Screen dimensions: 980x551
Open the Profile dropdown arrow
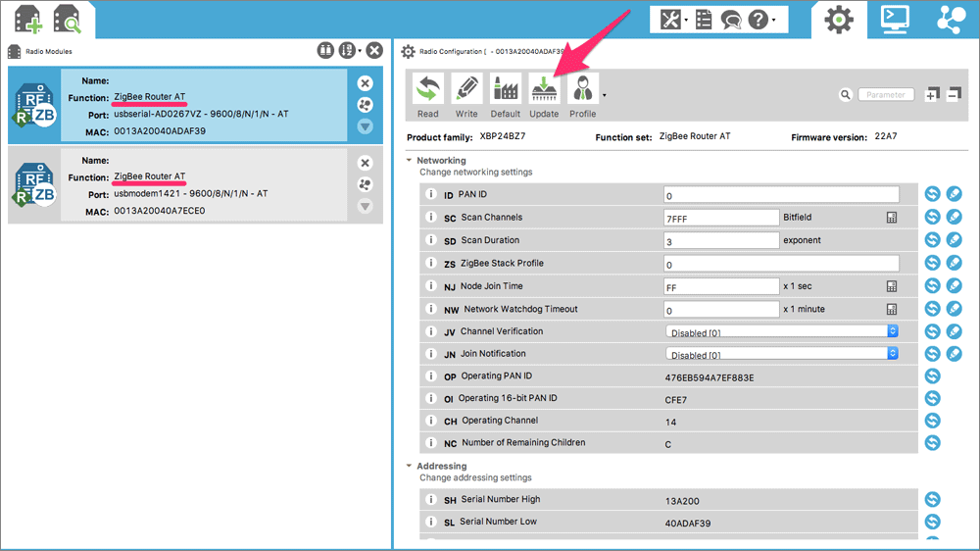(604, 96)
